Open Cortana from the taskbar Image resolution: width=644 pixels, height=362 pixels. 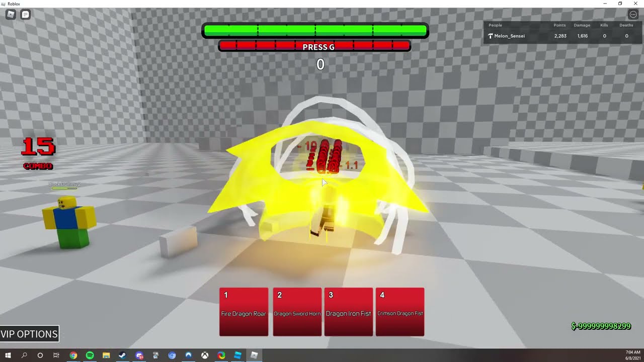pyautogui.click(x=40, y=355)
